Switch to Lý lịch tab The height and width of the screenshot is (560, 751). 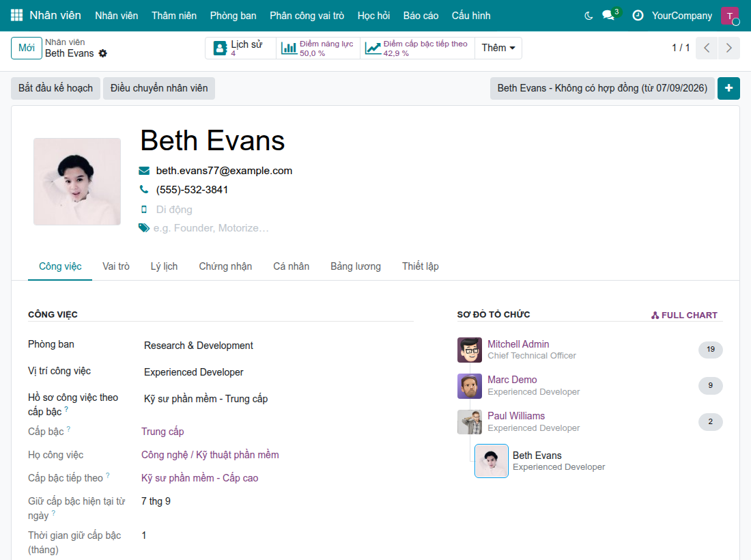[164, 266]
